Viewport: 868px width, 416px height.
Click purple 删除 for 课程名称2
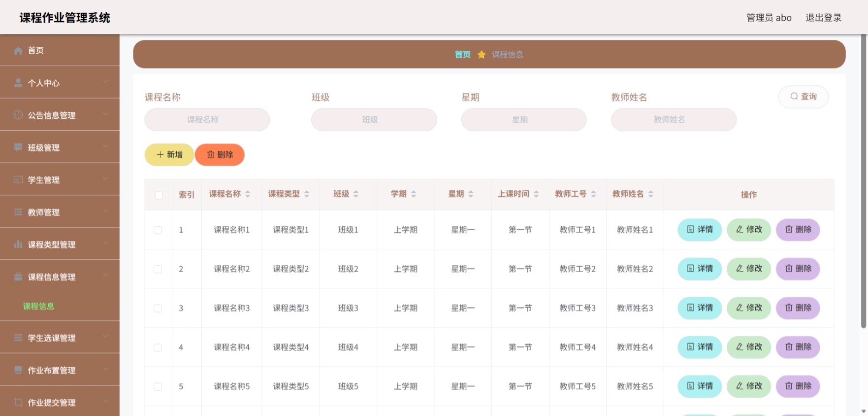pyautogui.click(x=798, y=269)
